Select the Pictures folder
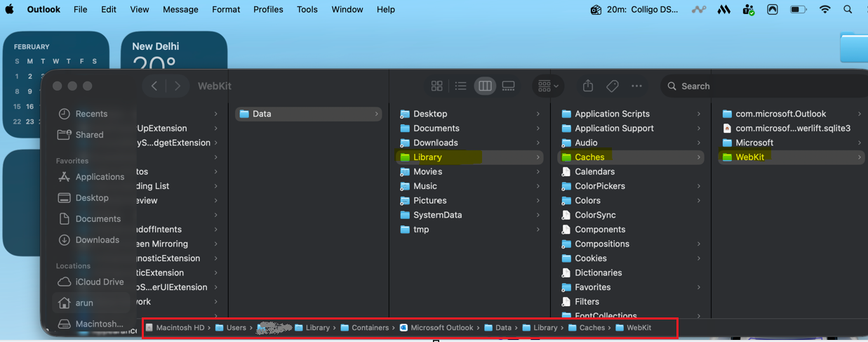Image resolution: width=868 pixels, height=342 pixels. 469,201
